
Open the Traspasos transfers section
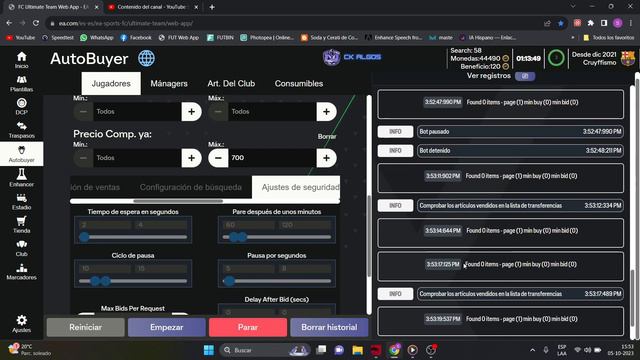click(22, 130)
